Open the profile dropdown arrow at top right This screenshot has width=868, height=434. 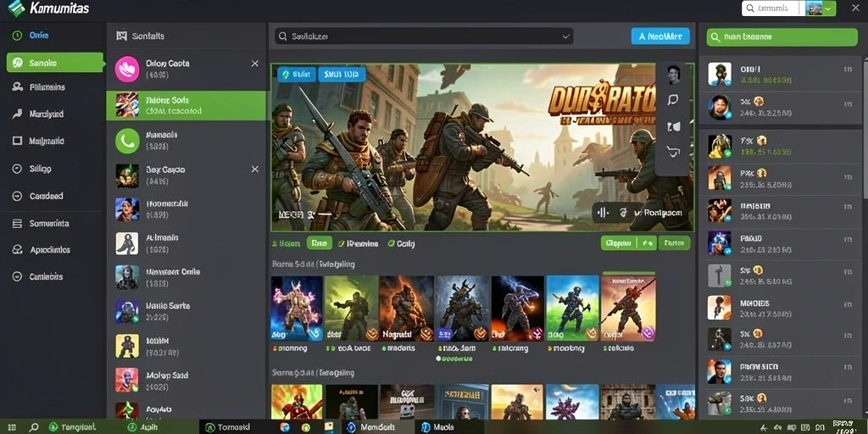point(828,8)
